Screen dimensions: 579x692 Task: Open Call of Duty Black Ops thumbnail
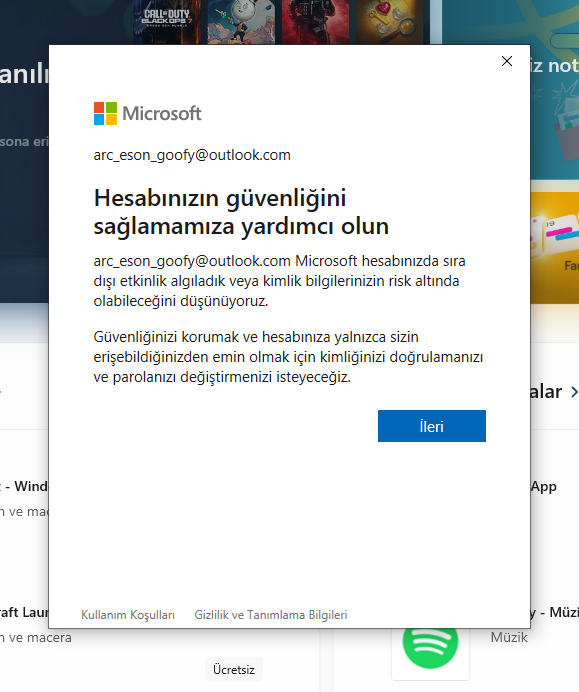(167, 22)
